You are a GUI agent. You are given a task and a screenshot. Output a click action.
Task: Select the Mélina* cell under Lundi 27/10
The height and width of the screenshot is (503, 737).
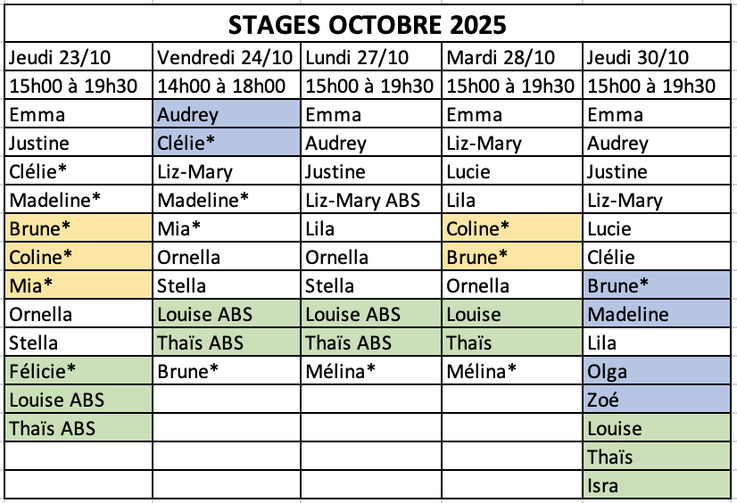[x=373, y=372]
